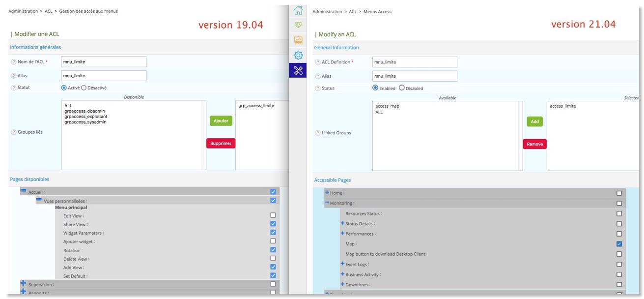The height and width of the screenshot is (299, 644).
Task: Click the red Remove button
Action: pos(534,144)
